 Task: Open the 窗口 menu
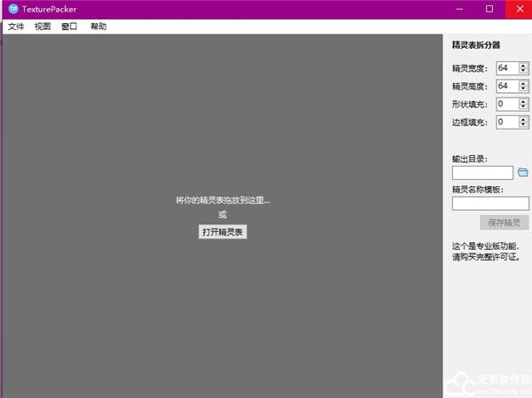pyautogui.click(x=69, y=27)
